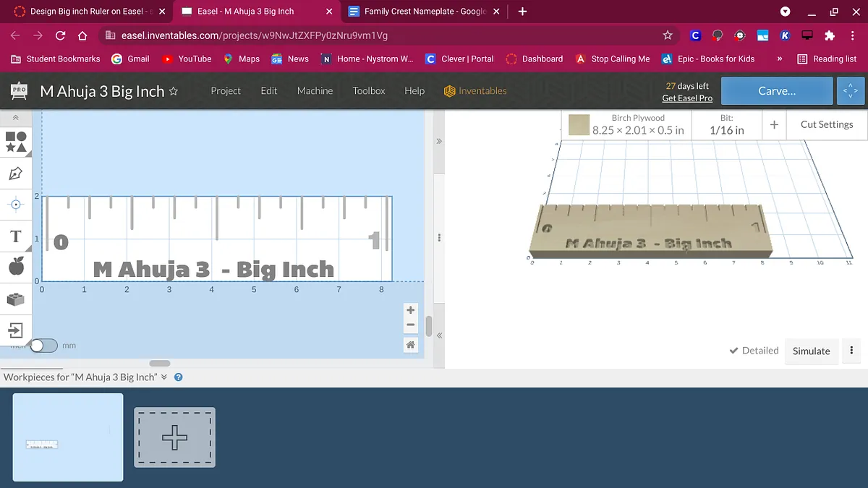This screenshot has height=488, width=868.
Task: Open the three-dot menu beside Simulate
Action: coord(851,351)
